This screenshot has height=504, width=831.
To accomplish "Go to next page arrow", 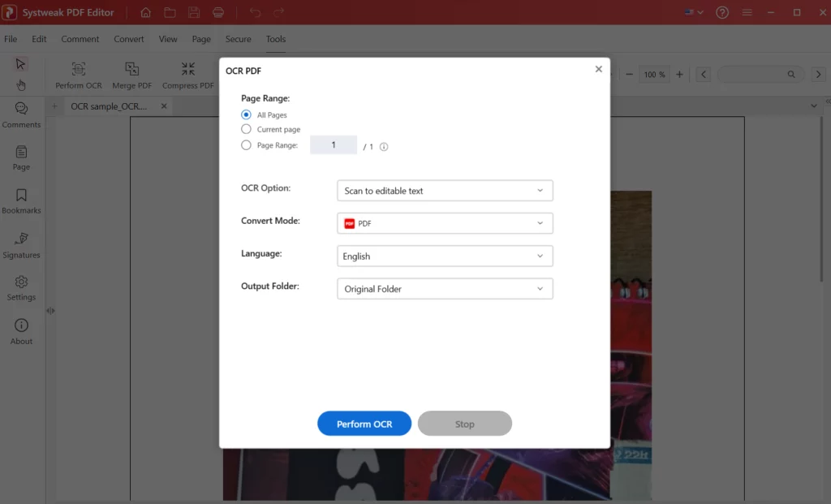I will [x=818, y=74].
